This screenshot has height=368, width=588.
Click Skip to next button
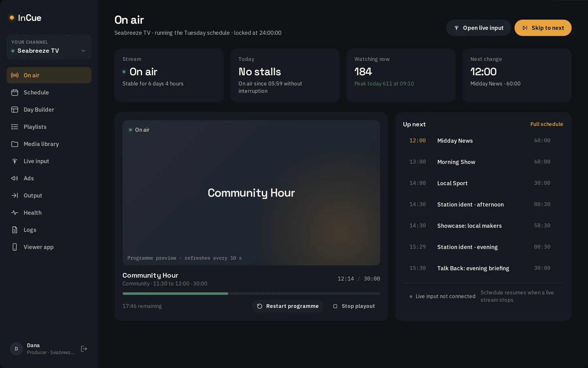(543, 28)
